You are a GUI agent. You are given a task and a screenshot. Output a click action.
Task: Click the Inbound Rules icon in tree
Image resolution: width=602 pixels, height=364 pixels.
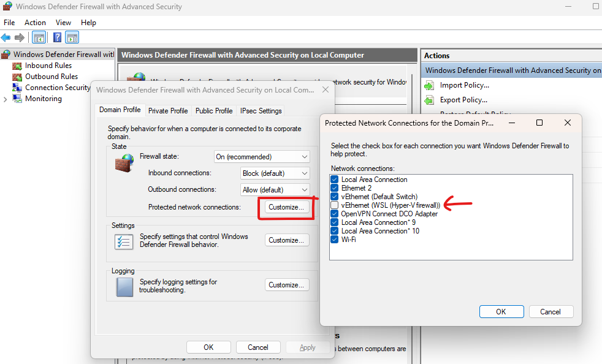(17, 66)
